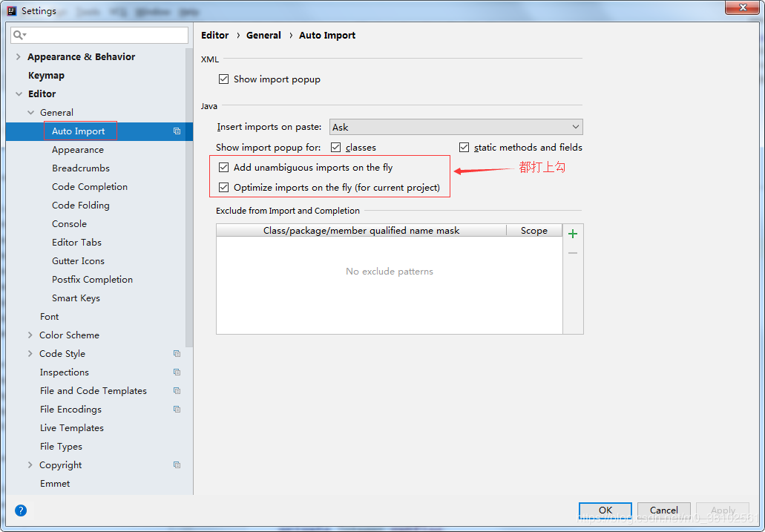Image resolution: width=765 pixels, height=532 pixels.
Task: Open Code Folding settings page
Action: point(80,205)
